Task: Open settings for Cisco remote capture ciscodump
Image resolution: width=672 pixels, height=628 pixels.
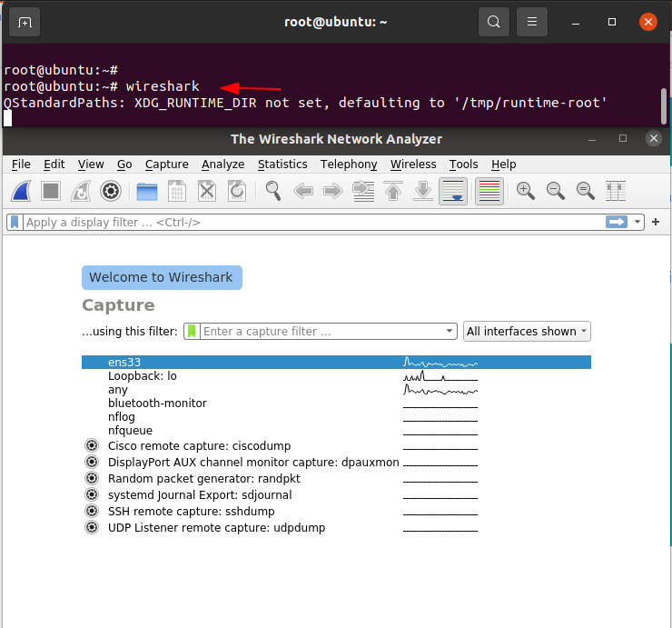Action: pyautogui.click(x=92, y=445)
